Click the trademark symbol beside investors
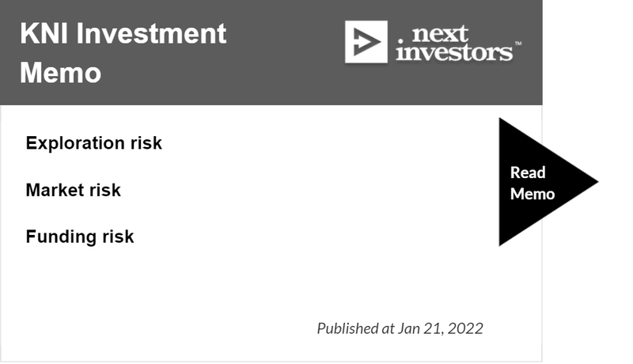This screenshot has width=633, height=364. coord(518,44)
